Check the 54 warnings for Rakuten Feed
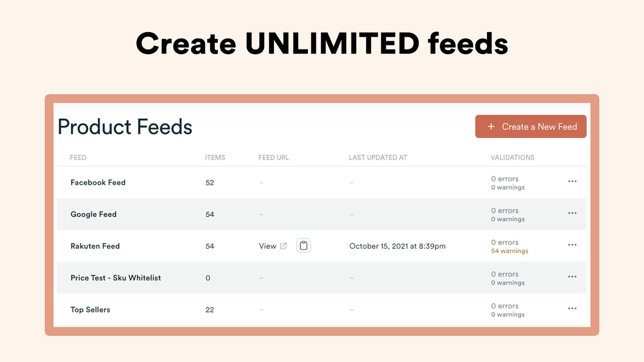Image resolution: width=644 pixels, height=362 pixels. [509, 250]
